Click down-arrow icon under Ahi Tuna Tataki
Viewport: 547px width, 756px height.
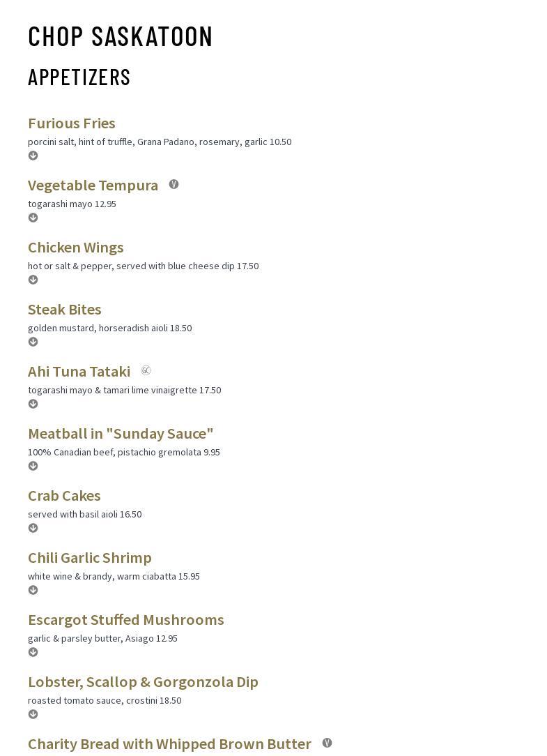33,404
